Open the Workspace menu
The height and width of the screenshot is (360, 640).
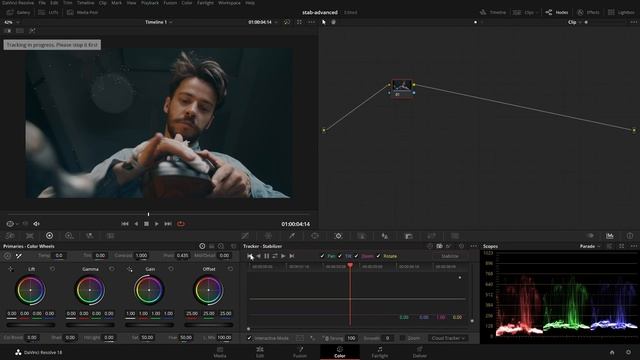229,2
